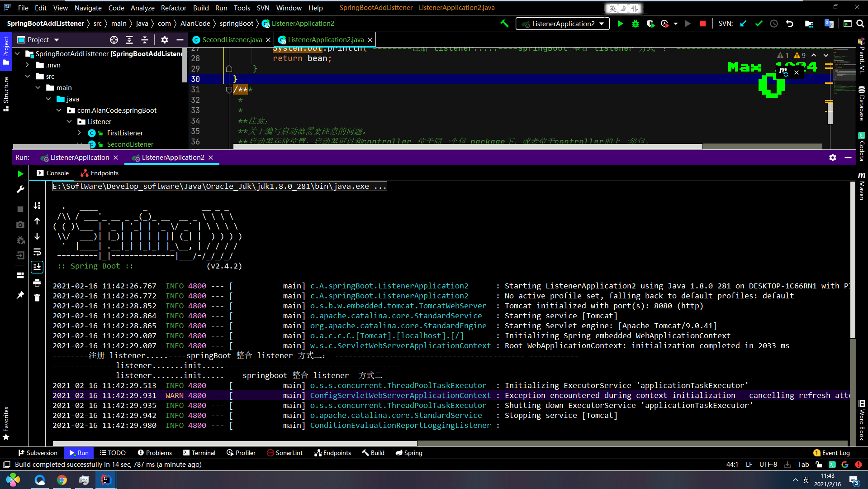Open Run tool window settings gear
The height and width of the screenshot is (489, 868).
coord(833,158)
